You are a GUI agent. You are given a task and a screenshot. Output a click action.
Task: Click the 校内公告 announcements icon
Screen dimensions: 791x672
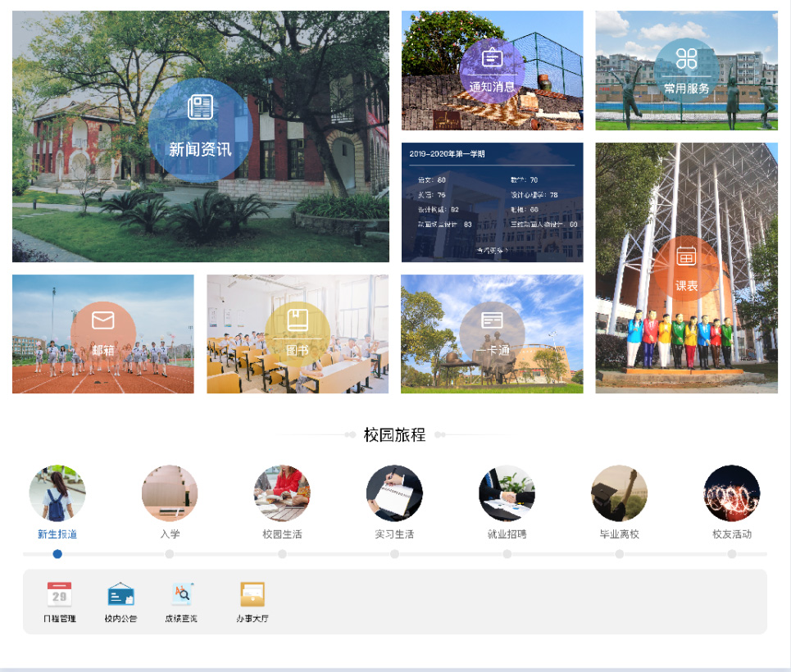pos(120,594)
